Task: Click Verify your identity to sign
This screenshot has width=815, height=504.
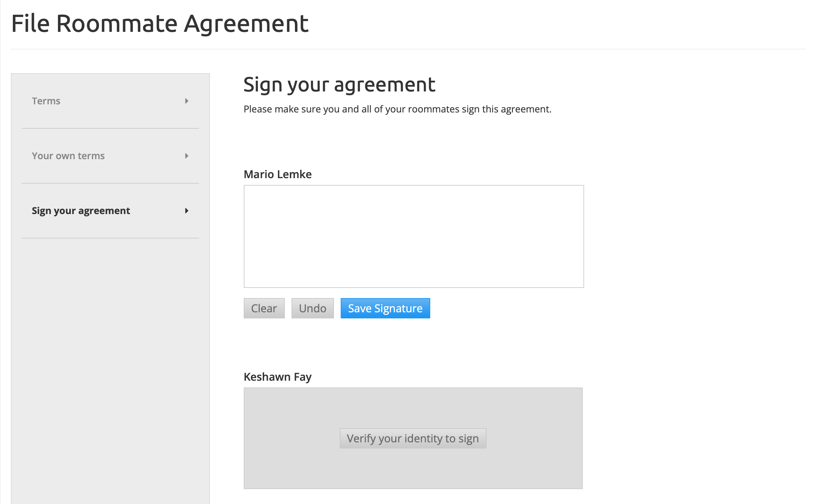Action: [413, 438]
